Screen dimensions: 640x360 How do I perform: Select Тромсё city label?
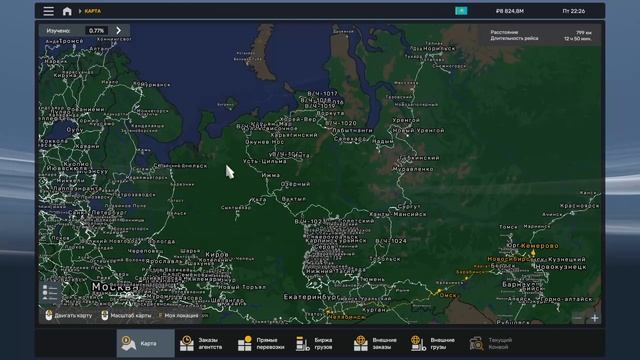(71, 41)
